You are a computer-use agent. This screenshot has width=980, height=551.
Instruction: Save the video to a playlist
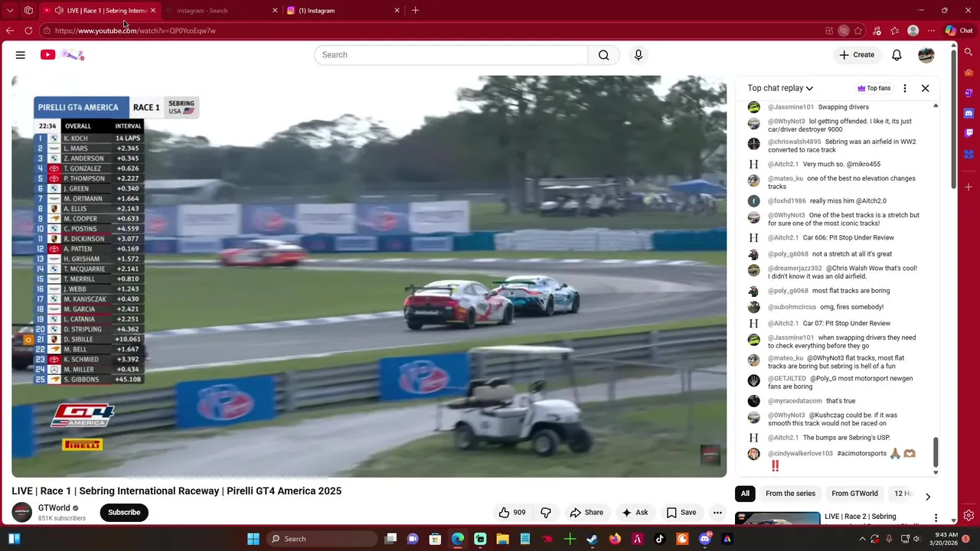coord(681,513)
